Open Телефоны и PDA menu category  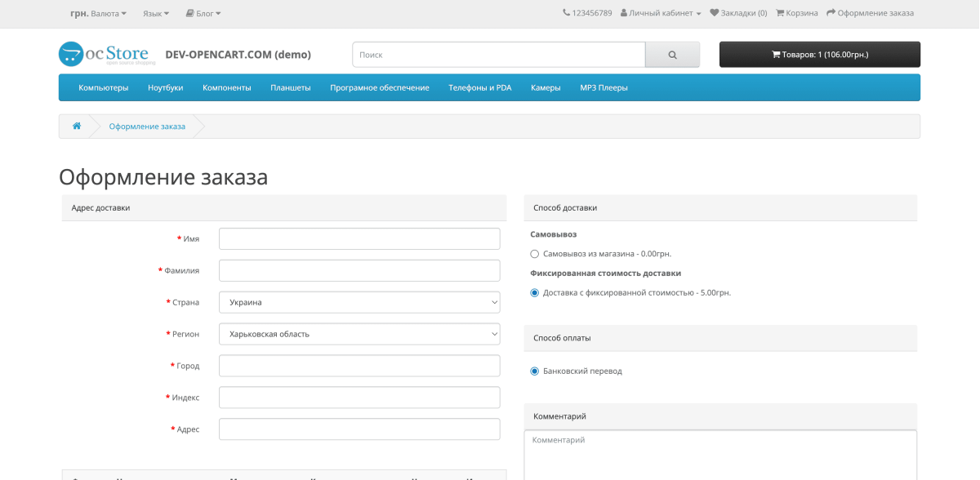[480, 87]
